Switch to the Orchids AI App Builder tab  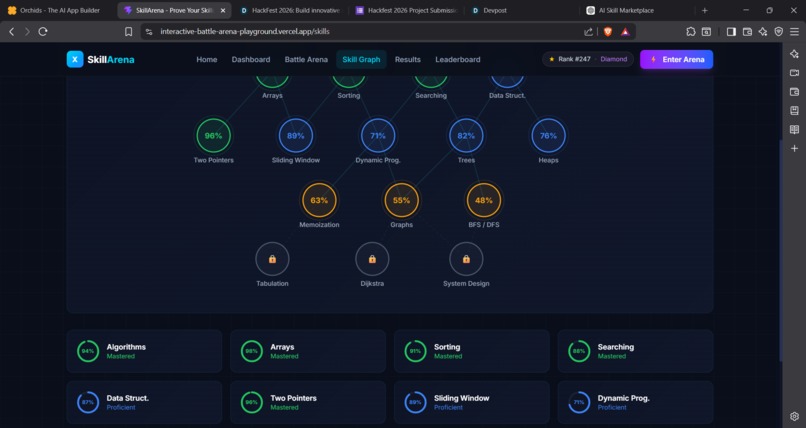pos(56,10)
